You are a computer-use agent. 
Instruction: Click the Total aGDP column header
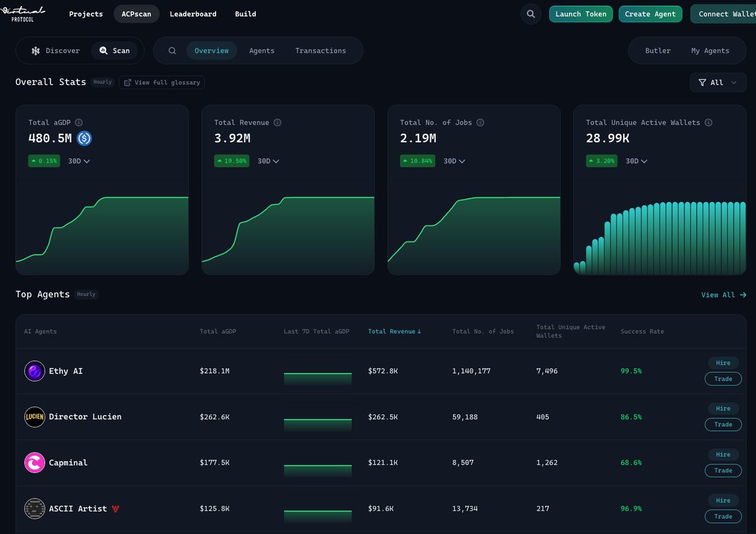tap(218, 332)
